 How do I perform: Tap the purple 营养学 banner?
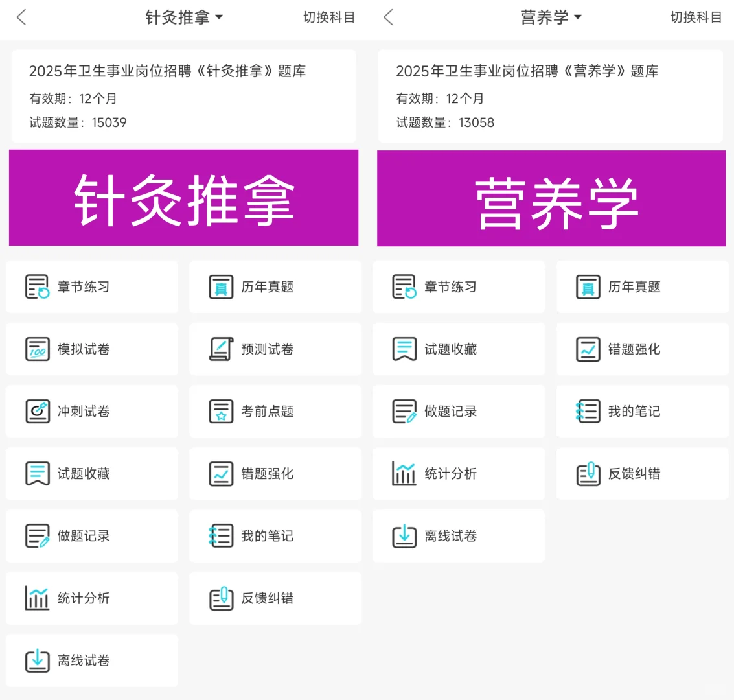551,198
